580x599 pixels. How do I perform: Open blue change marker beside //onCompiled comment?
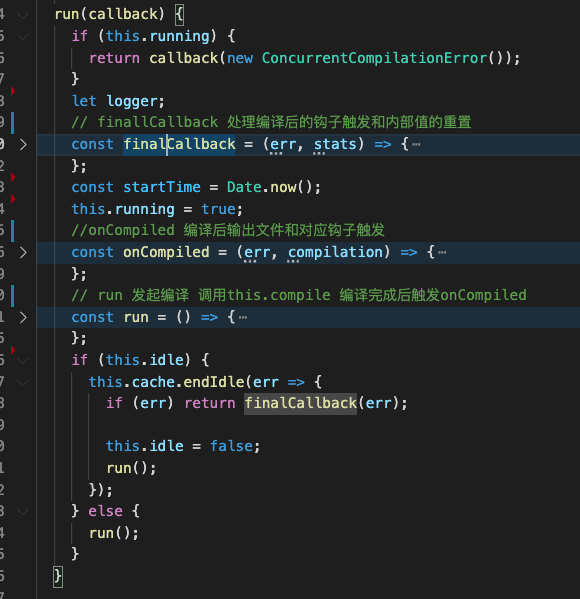[x=13, y=231]
